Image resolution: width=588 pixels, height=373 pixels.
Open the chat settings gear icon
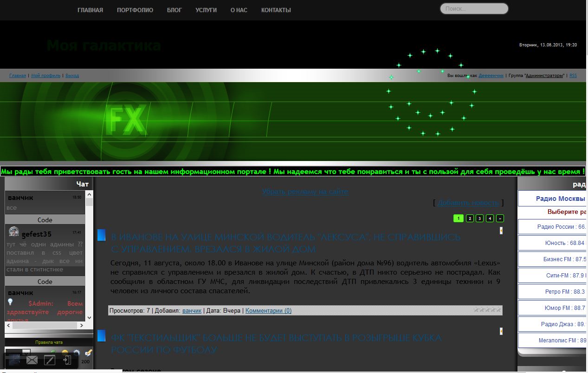(77, 354)
